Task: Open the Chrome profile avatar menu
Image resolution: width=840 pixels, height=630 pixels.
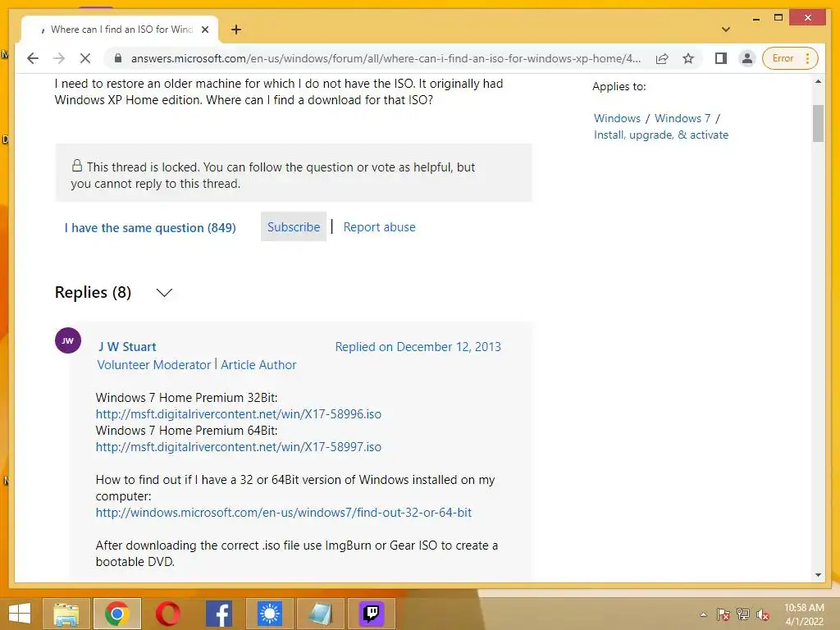Action: coord(746,58)
